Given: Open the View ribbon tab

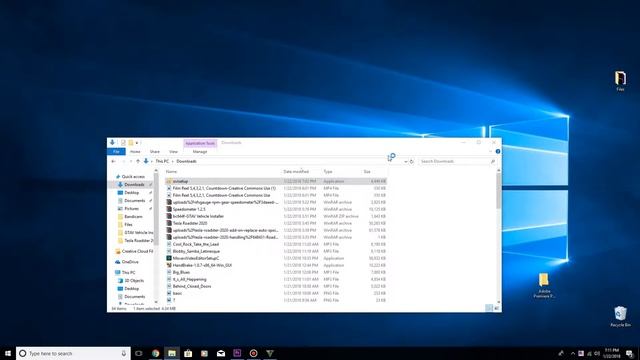Looking at the screenshot, I should coord(173,151).
